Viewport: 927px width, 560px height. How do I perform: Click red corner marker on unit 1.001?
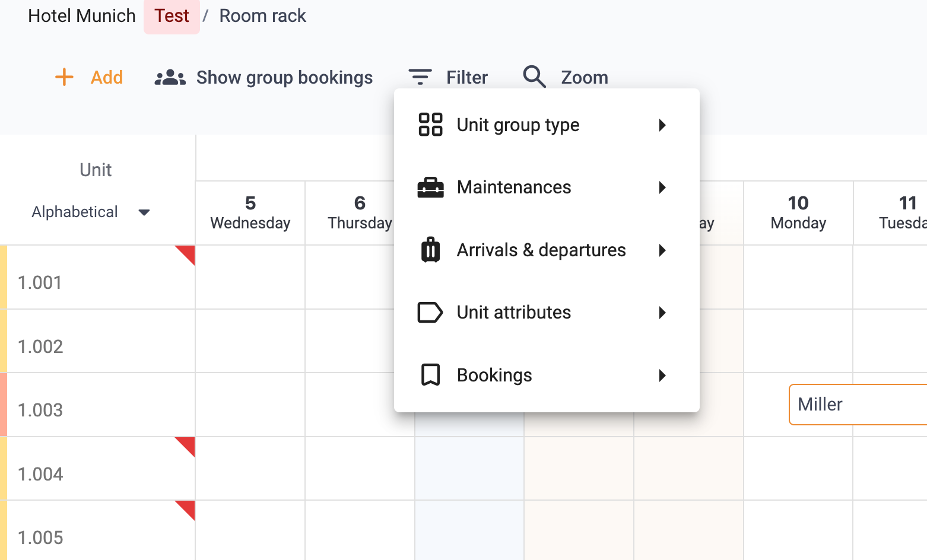(188, 252)
